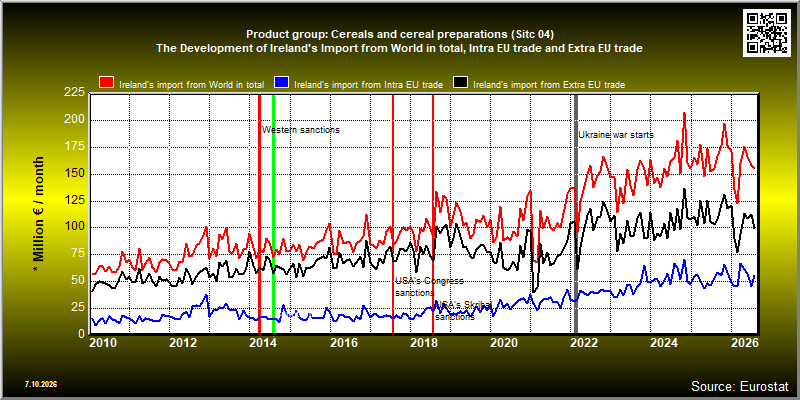This screenshot has height=400, width=800.
Task: Click the y-axis value 50
Action: (x=78, y=281)
